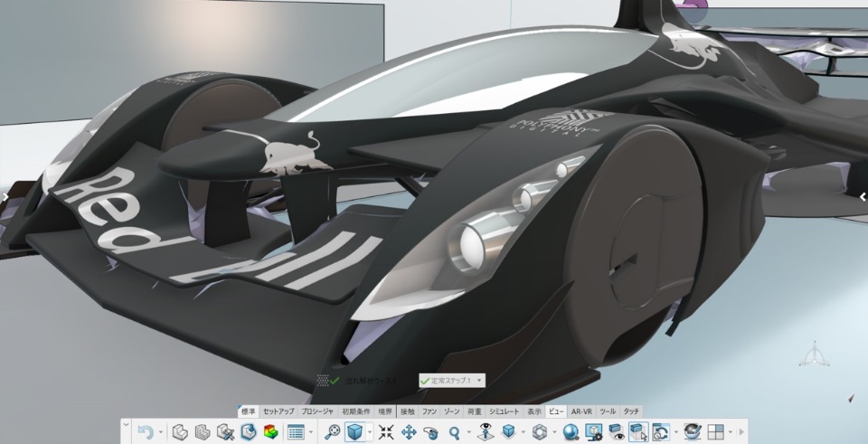The width and height of the screenshot is (868, 444).
Task: Click the blue sphere ambience icon
Action: (x=571, y=432)
